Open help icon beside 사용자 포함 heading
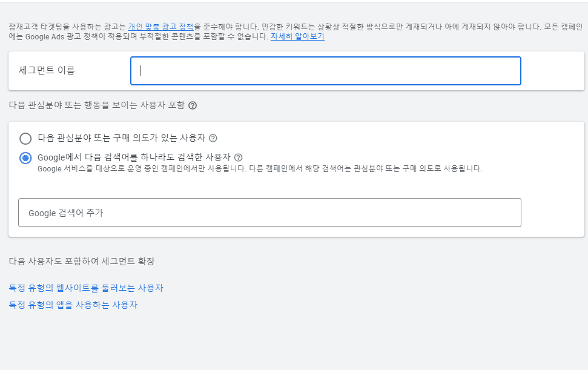Screen dimensions: 588x370 pyautogui.click(x=193, y=105)
